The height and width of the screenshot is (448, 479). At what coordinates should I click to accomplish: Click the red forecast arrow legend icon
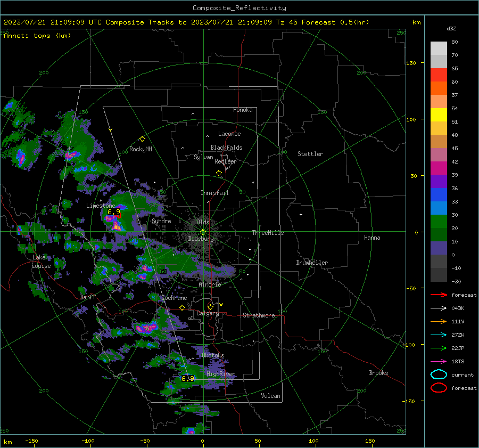click(x=439, y=295)
